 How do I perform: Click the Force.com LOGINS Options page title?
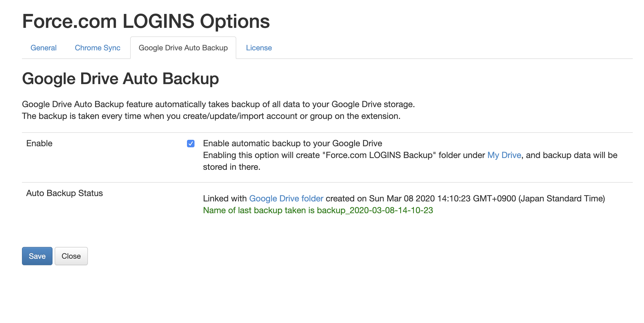click(146, 21)
